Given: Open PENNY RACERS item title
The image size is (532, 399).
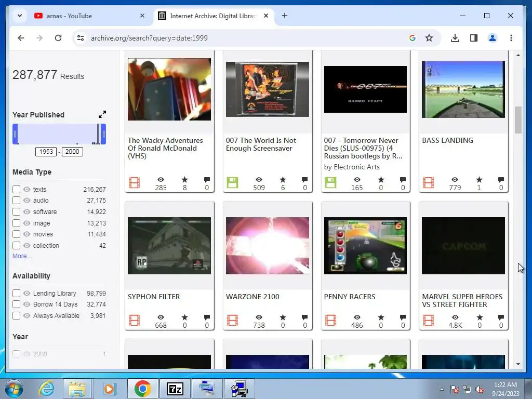Looking at the screenshot, I should [x=350, y=297].
